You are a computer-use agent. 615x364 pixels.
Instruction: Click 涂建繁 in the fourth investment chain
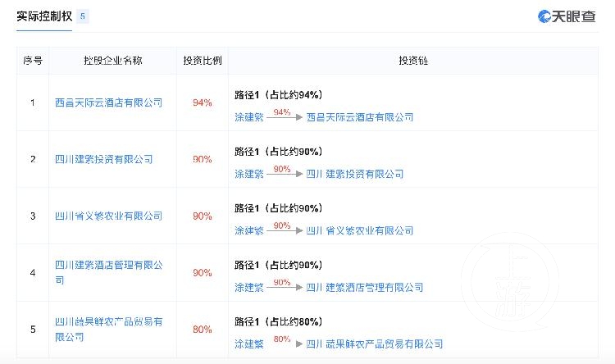249,287
